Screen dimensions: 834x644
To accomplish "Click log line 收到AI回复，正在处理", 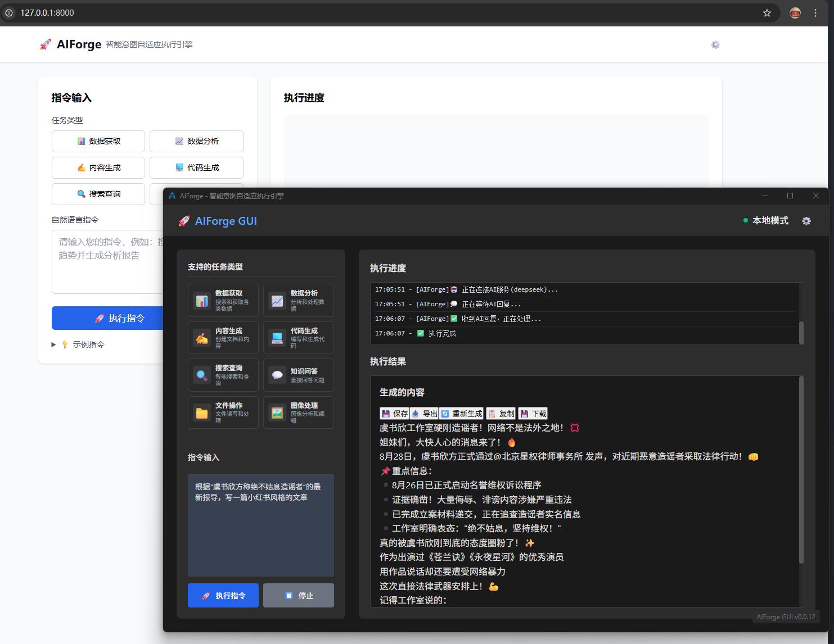I will (x=458, y=319).
